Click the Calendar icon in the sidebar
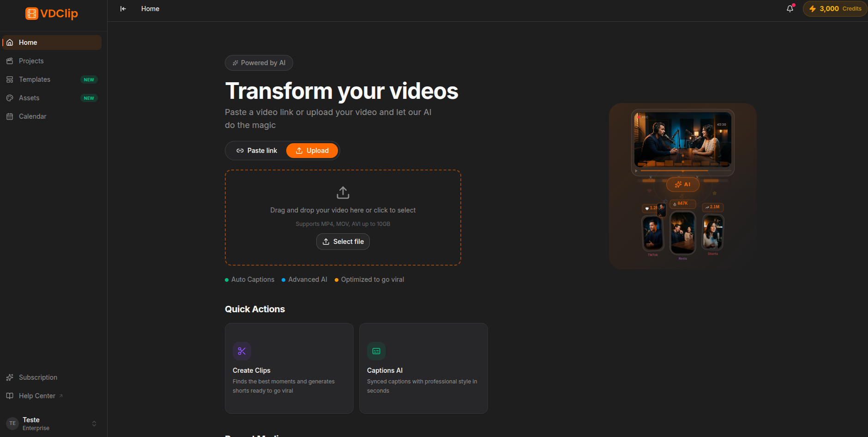Screen dimensions: 868x437 pyautogui.click(x=10, y=116)
